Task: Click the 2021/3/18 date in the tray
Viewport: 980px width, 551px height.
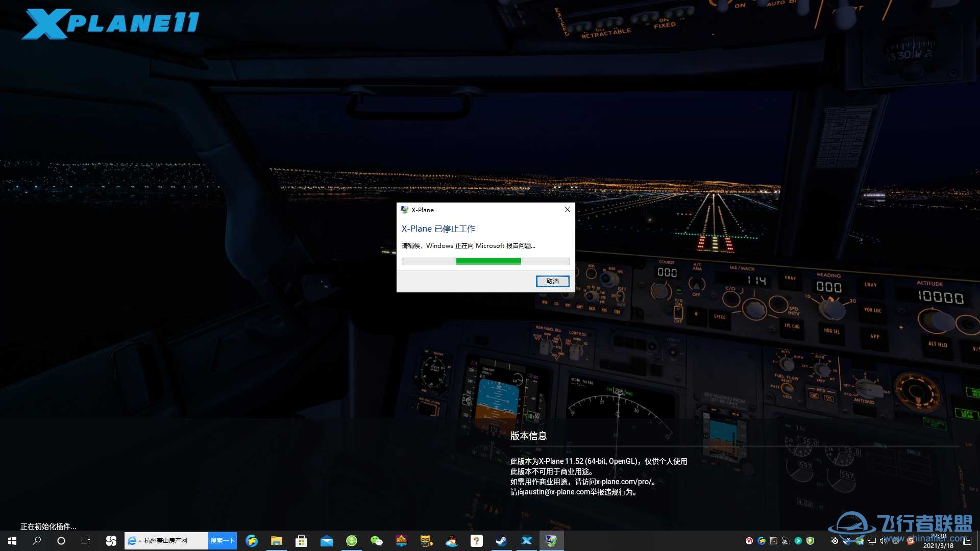Action: coord(938,545)
